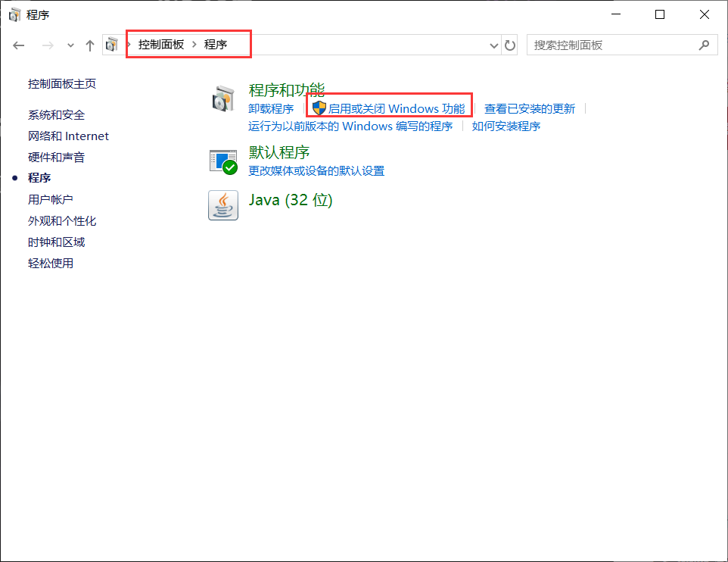Screen dimensions: 728x562
Task: View installed updates via 查看已安装的更新
Action: click(x=529, y=108)
